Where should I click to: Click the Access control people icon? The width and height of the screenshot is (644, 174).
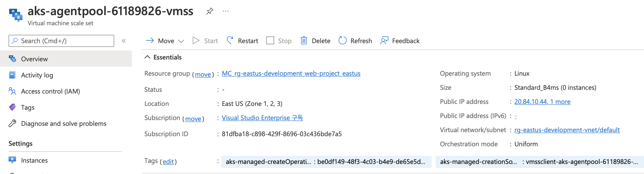(12, 91)
